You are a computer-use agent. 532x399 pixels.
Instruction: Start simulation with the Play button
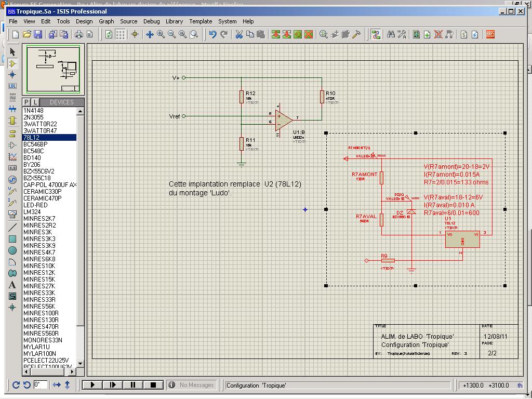point(92,385)
